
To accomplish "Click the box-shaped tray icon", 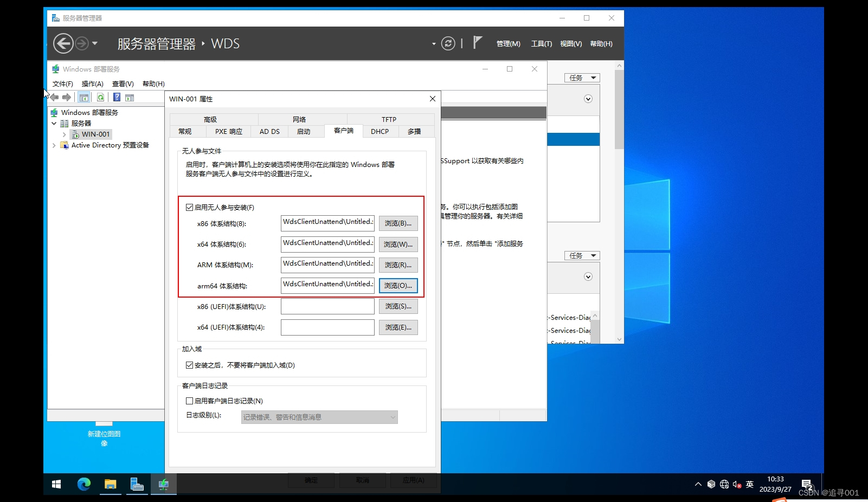I will [x=711, y=484].
